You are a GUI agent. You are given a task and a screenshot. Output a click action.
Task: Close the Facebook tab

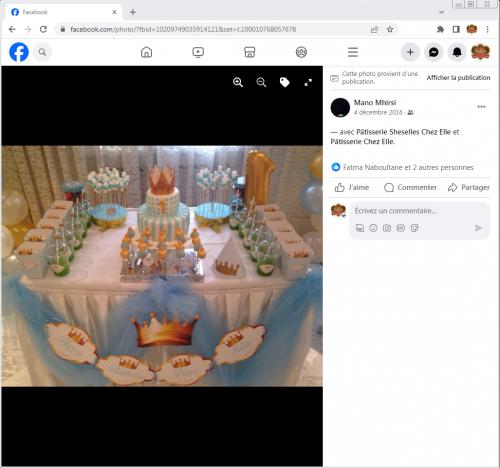pyautogui.click(x=114, y=12)
